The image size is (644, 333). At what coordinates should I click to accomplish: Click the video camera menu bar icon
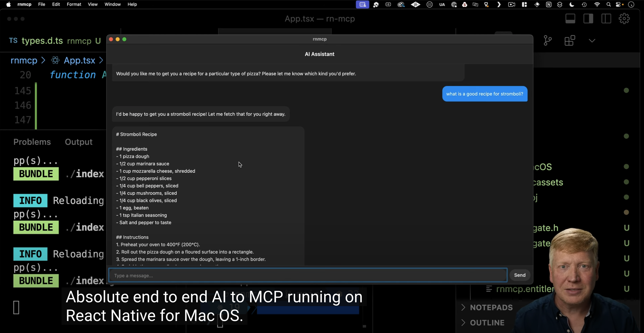(x=512, y=4)
